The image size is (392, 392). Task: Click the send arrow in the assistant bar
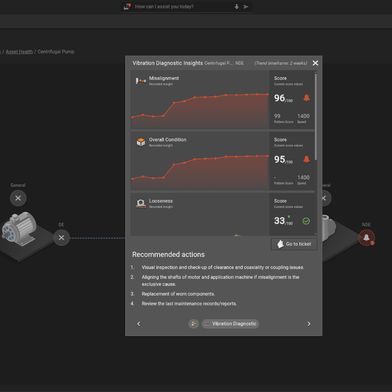click(x=246, y=6)
